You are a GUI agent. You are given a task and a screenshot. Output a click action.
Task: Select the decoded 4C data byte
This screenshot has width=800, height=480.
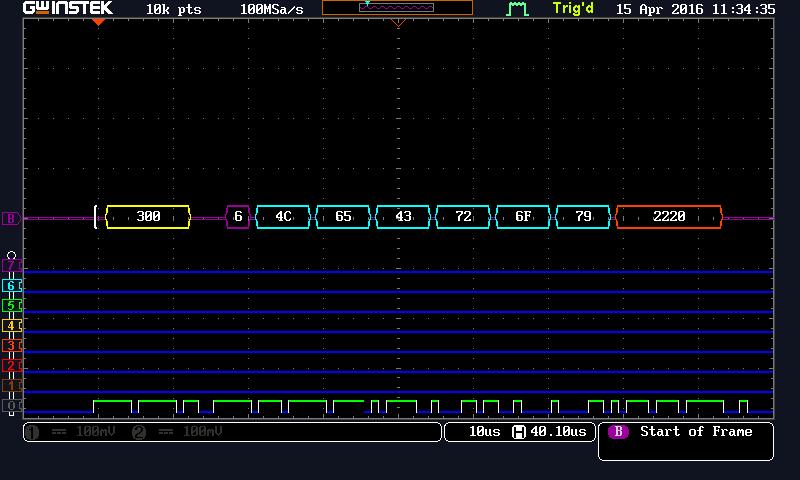tap(283, 217)
